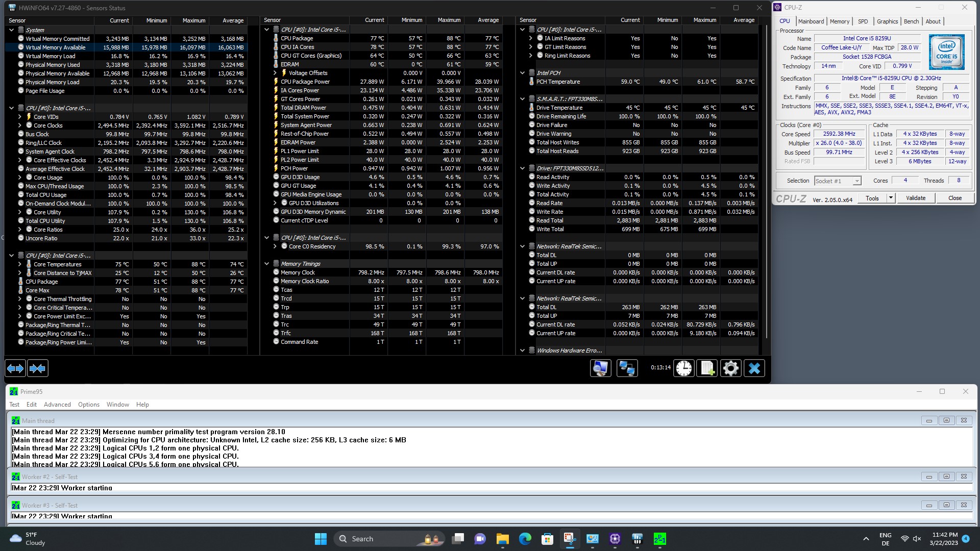980x551 pixels.
Task: Expand the Core Clocks sensor row
Action: (20, 126)
